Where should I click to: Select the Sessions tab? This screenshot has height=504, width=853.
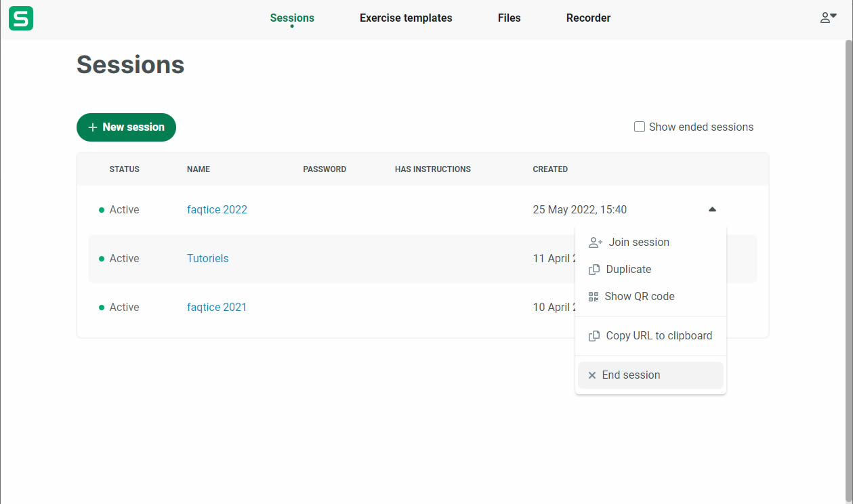292,18
